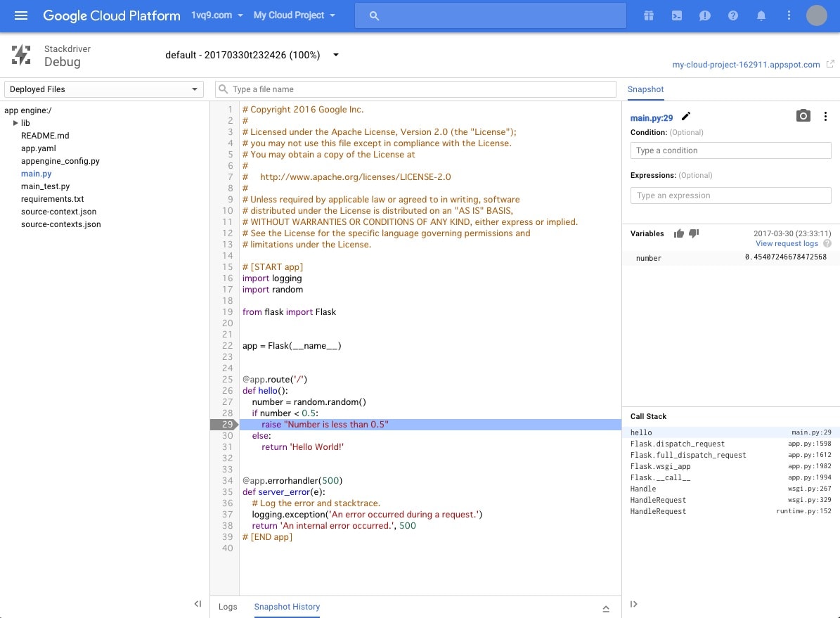This screenshot has height=618, width=840.
Task: Collapse the file tree side panel
Action: (x=198, y=604)
